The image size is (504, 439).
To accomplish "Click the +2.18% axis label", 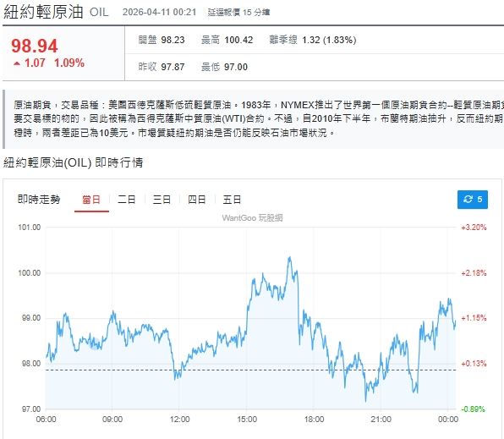I will 474,273.
